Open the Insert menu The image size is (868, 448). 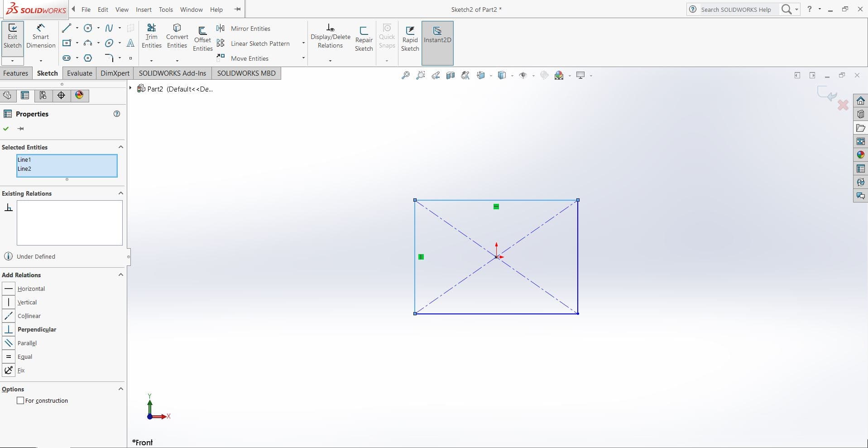click(x=144, y=10)
